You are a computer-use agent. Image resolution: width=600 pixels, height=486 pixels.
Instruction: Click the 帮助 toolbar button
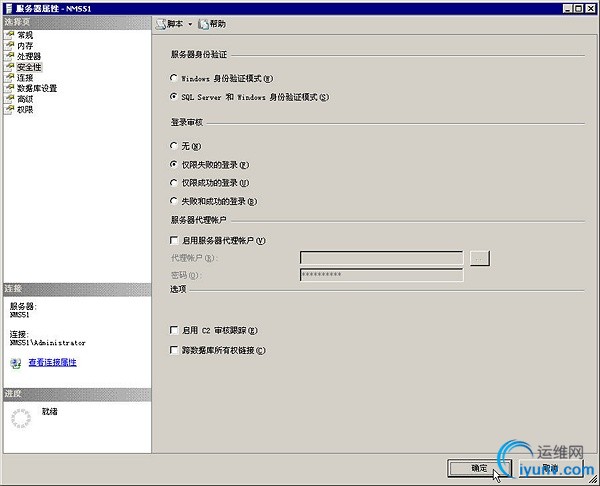212,24
